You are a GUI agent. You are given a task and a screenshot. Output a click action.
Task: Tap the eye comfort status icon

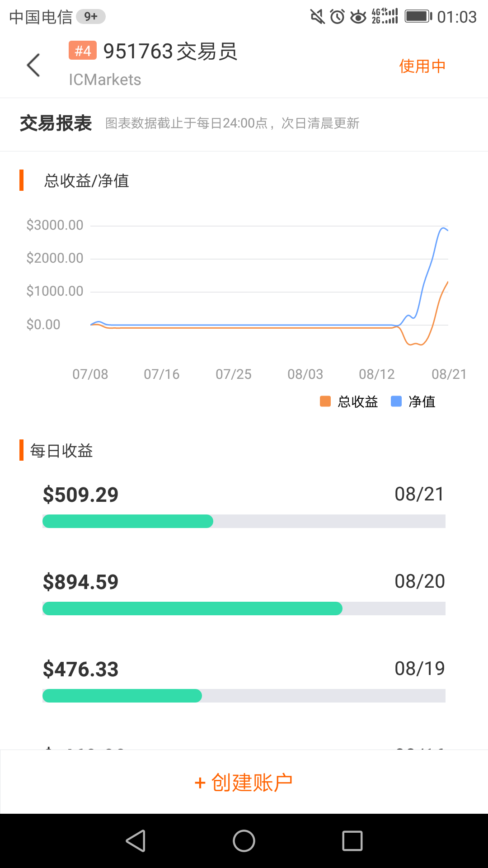tap(358, 17)
